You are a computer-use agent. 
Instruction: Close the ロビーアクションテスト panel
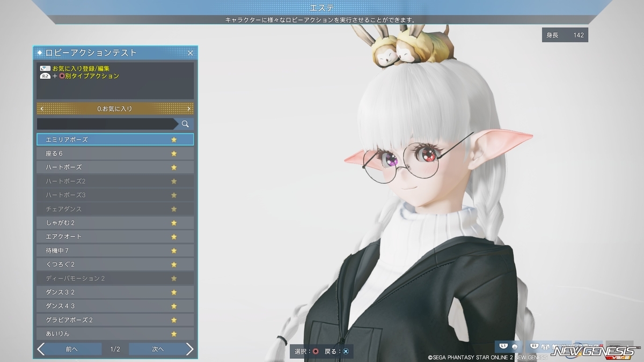click(x=190, y=53)
